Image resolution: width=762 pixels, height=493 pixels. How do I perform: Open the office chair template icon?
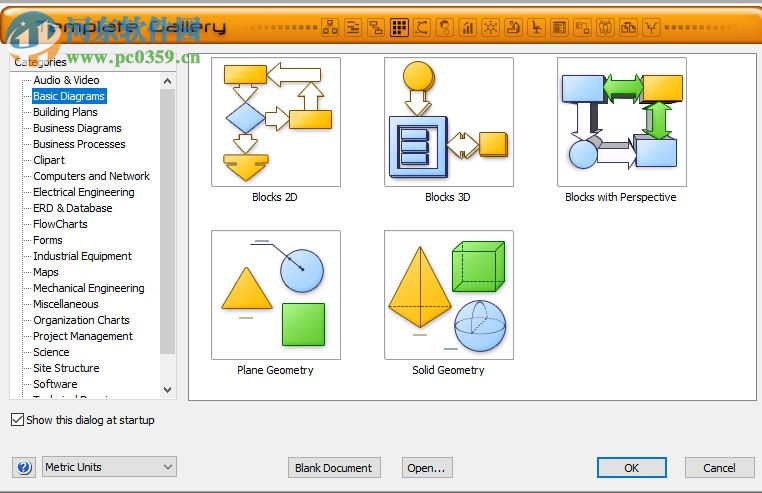tap(537, 28)
